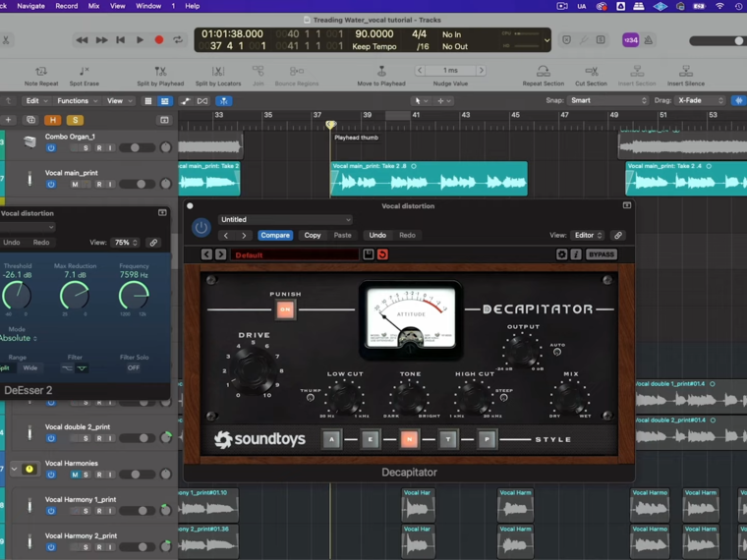Click the Decapitator info icon
This screenshot has height=560, width=747.
pyautogui.click(x=576, y=254)
